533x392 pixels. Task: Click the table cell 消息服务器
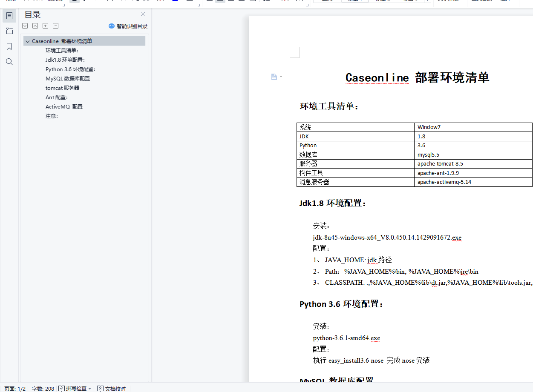pyautogui.click(x=355, y=182)
